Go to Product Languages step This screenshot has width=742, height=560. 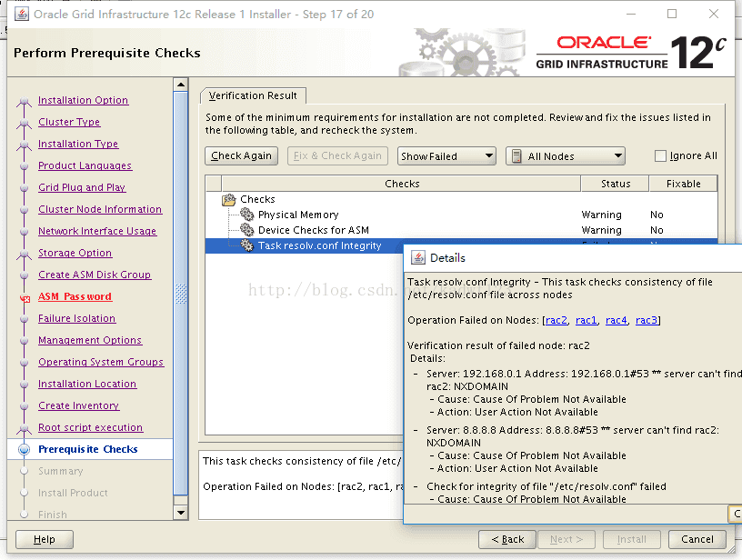tap(85, 165)
